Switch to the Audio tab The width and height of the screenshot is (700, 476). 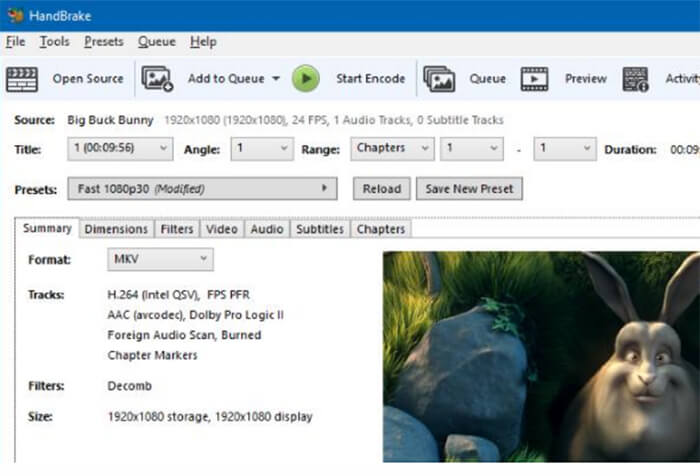coord(267,229)
